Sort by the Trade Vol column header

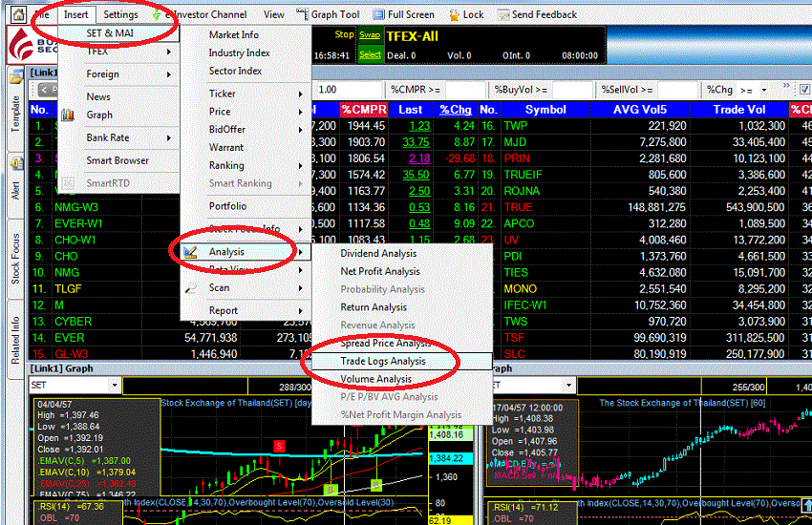[x=739, y=110]
